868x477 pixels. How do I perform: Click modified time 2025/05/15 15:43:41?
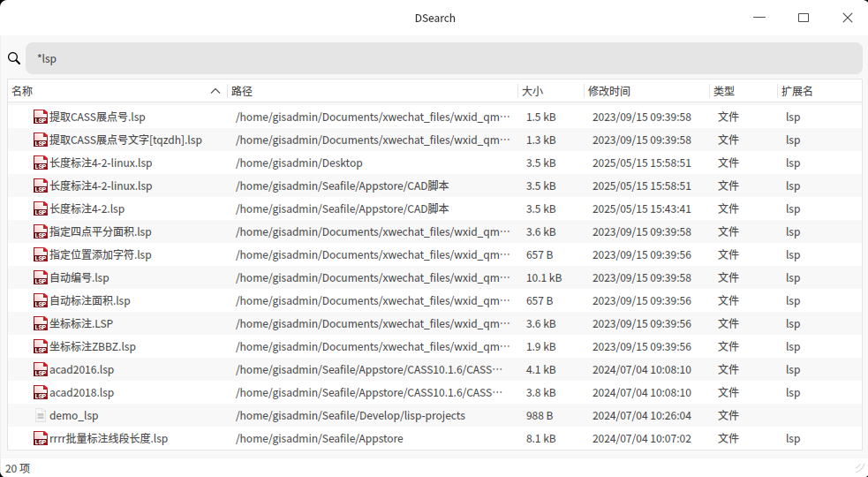click(x=642, y=208)
